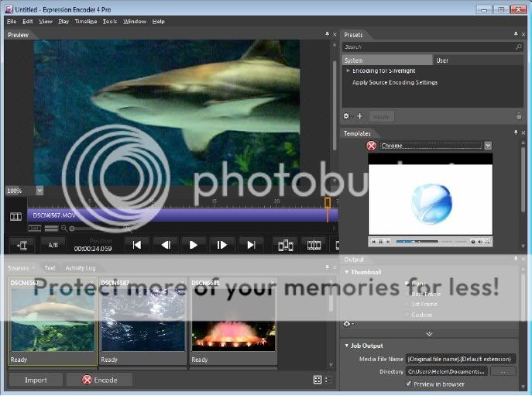Pin the Presets panel
Screen dimensions: 532x396
[516, 34]
